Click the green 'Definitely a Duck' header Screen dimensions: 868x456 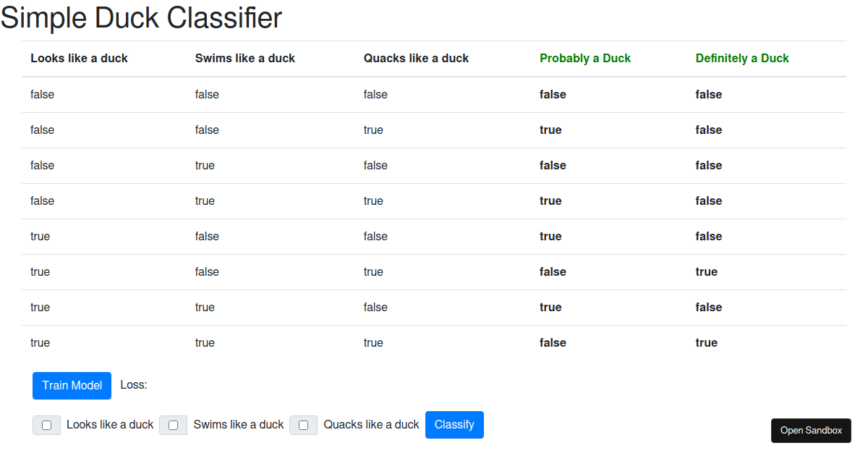point(742,58)
